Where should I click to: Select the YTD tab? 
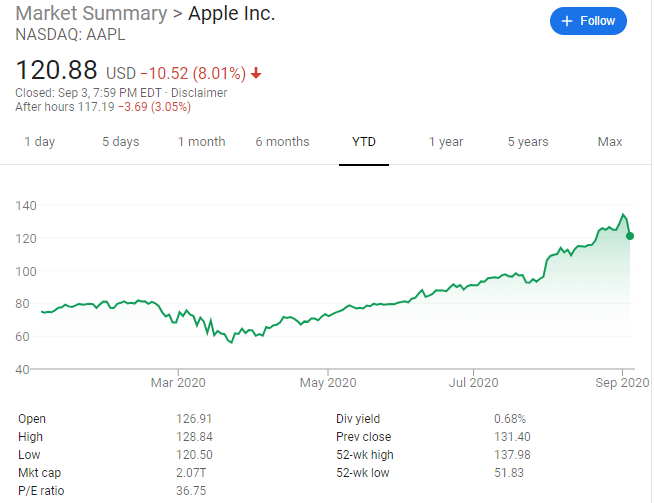coord(364,142)
